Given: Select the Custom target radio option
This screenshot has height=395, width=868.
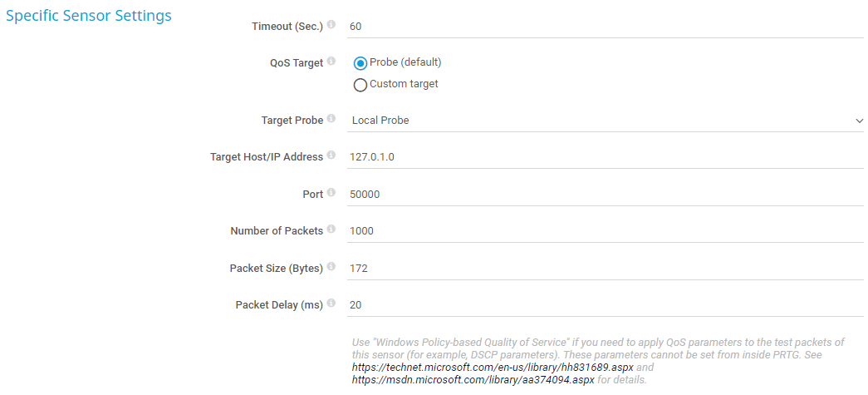Looking at the screenshot, I should [x=360, y=85].
